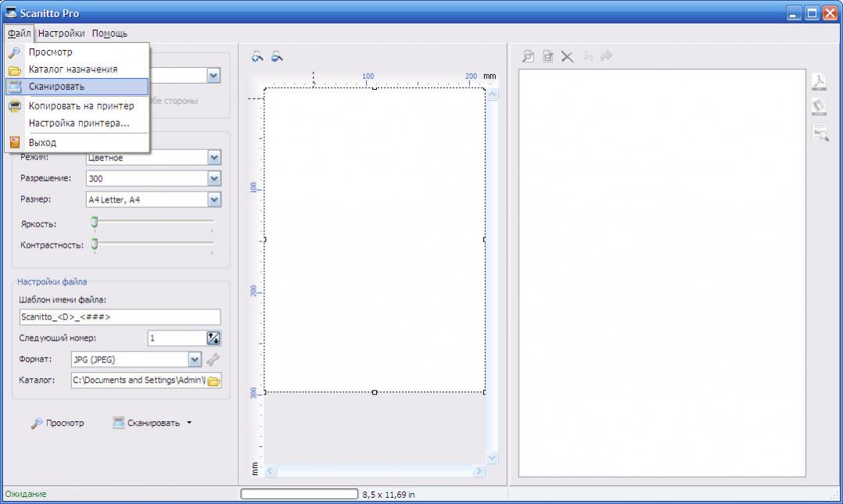Click the bottom-center selection handle in preview

(x=375, y=392)
